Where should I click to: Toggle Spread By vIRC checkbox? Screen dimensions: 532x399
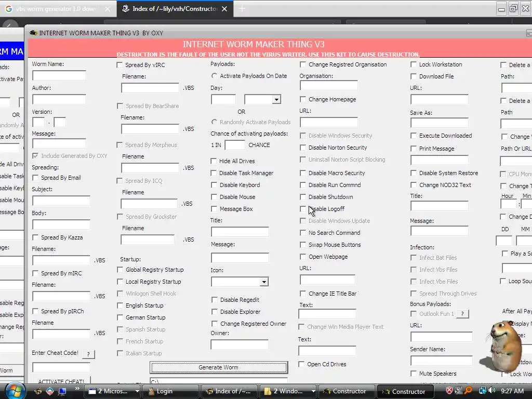point(119,65)
